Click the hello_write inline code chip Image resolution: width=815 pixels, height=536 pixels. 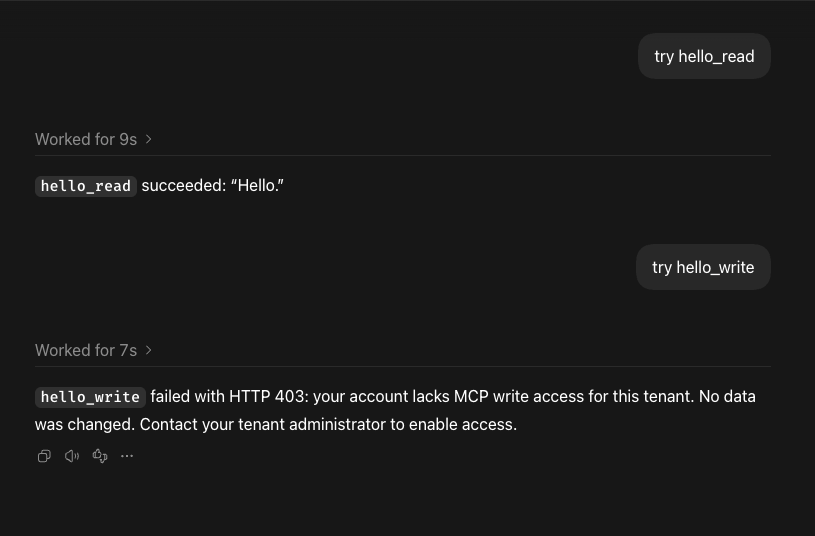click(x=90, y=397)
